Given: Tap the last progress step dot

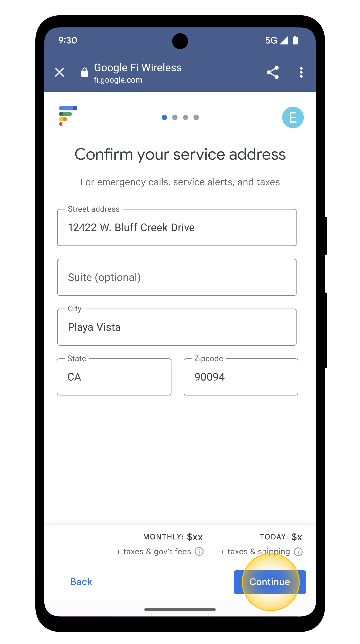Looking at the screenshot, I should coord(196,117).
